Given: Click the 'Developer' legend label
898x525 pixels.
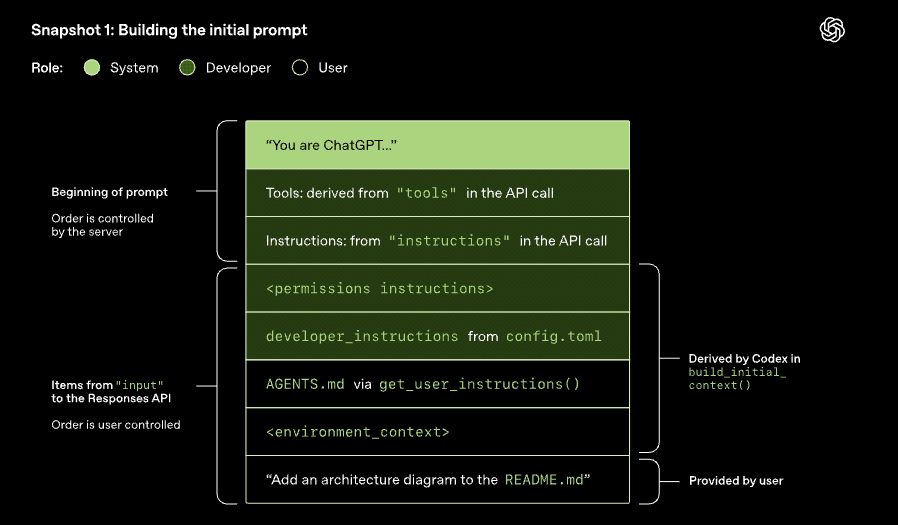Looking at the screenshot, I should (238, 68).
